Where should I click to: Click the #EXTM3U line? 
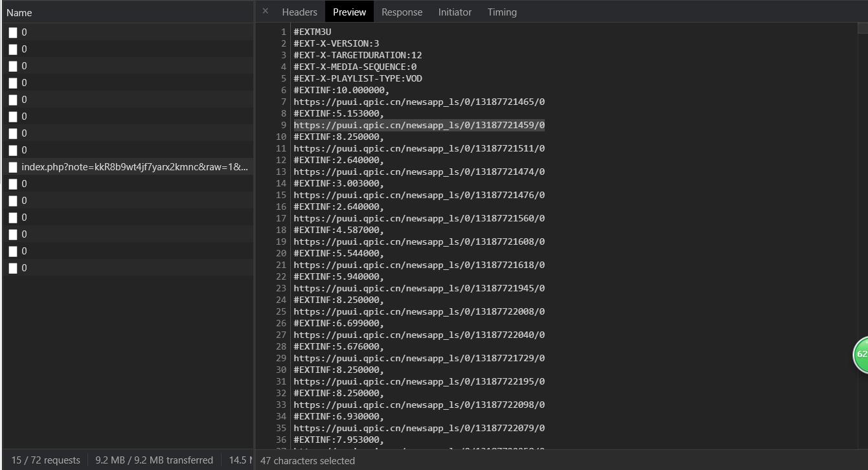click(x=312, y=32)
